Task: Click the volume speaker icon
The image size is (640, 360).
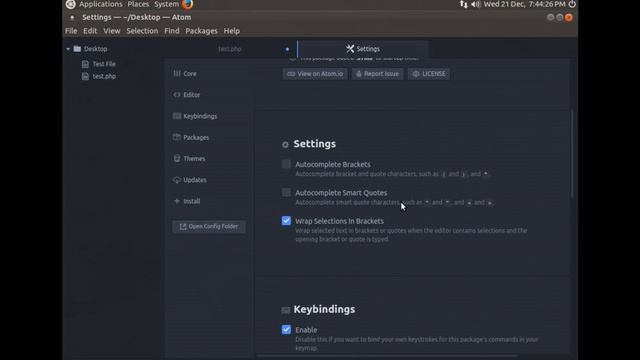Action: pos(476,4)
